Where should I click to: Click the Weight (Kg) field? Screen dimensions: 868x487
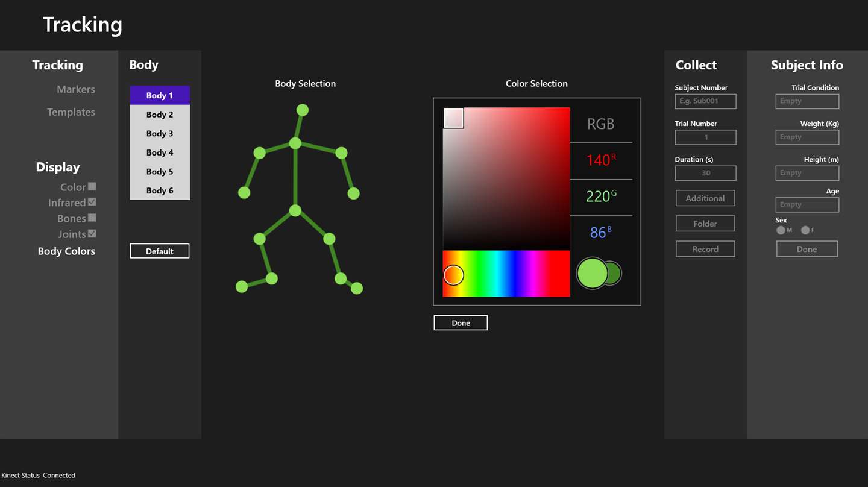pyautogui.click(x=807, y=137)
